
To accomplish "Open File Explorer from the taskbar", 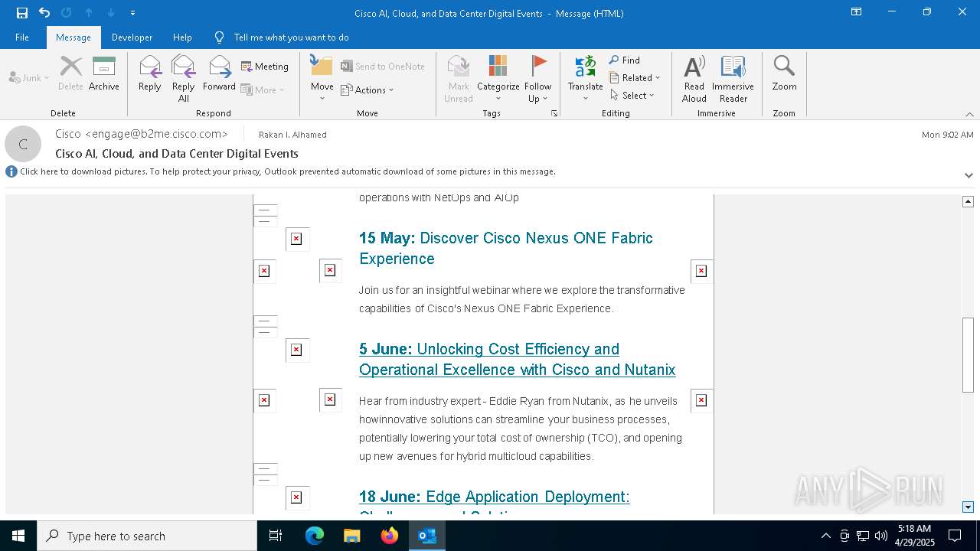I will 352,536.
